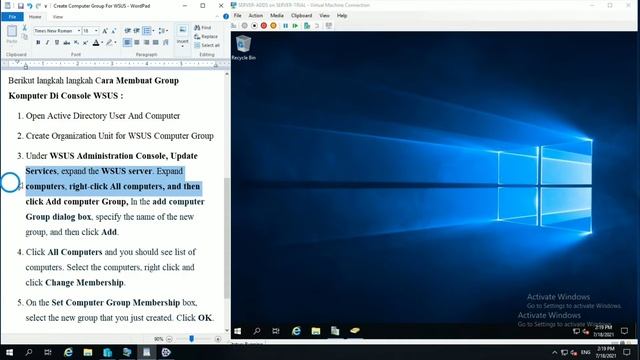Click the Paste button in Clipboard group
This screenshot has height=360, width=640.
(x=12, y=35)
